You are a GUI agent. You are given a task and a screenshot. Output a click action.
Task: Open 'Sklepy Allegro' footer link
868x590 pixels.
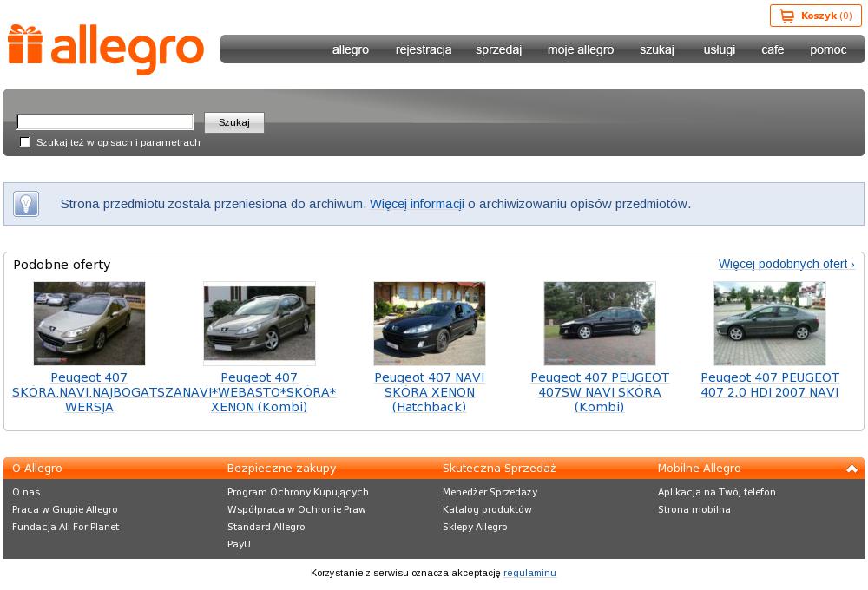tap(475, 527)
